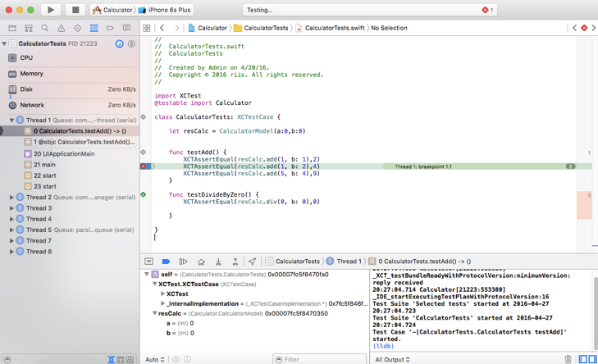Open the Report navigator icon
The height and width of the screenshot is (364, 598).
pos(126,28)
